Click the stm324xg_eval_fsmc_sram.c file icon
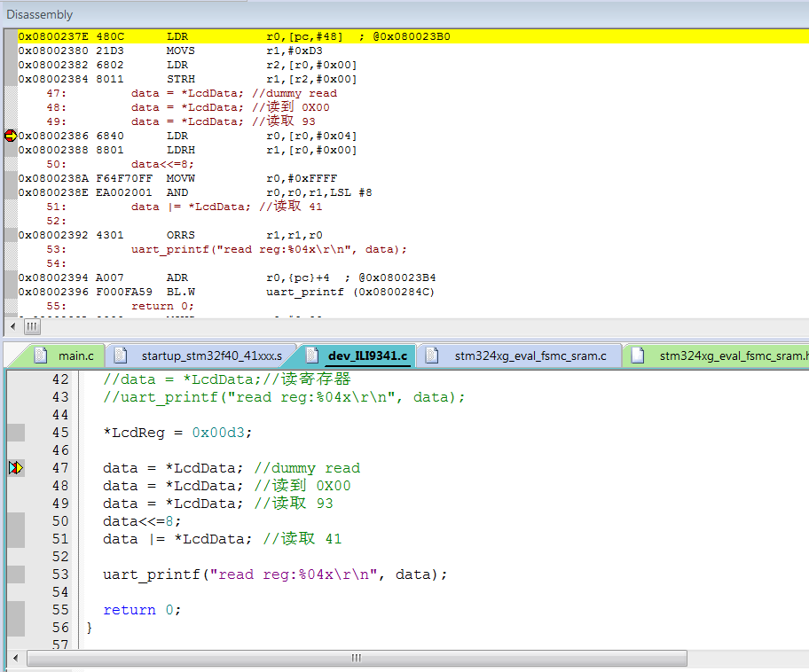The image size is (809, 672). coord(432,356)
